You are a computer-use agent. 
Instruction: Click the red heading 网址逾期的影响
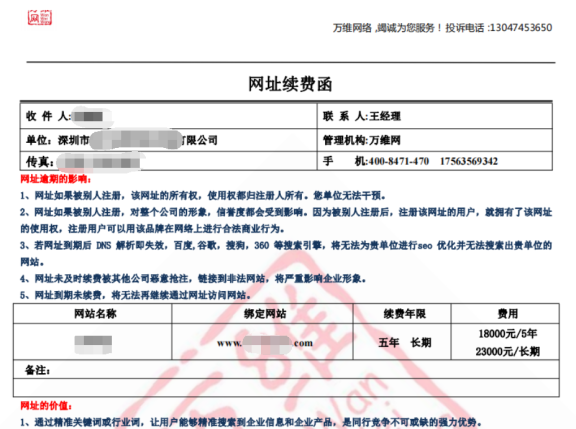pyautogui.click(x=55, y=179)
